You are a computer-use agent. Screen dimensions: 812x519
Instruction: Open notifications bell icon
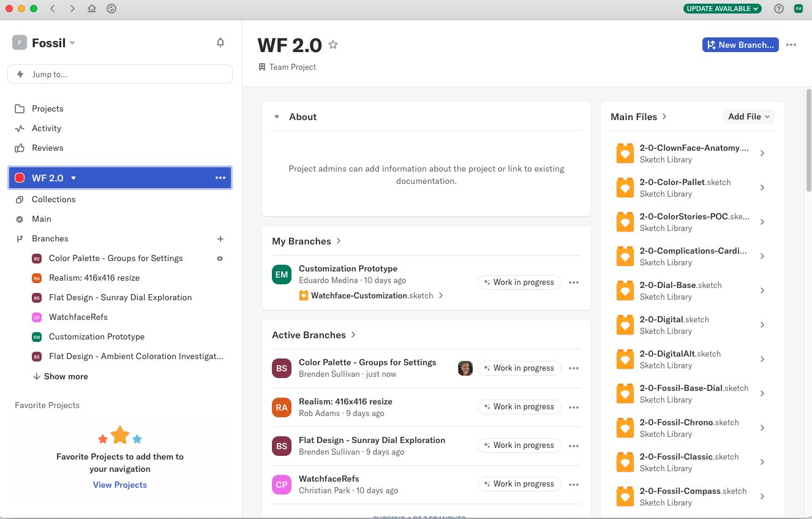(x=220, y=42)
